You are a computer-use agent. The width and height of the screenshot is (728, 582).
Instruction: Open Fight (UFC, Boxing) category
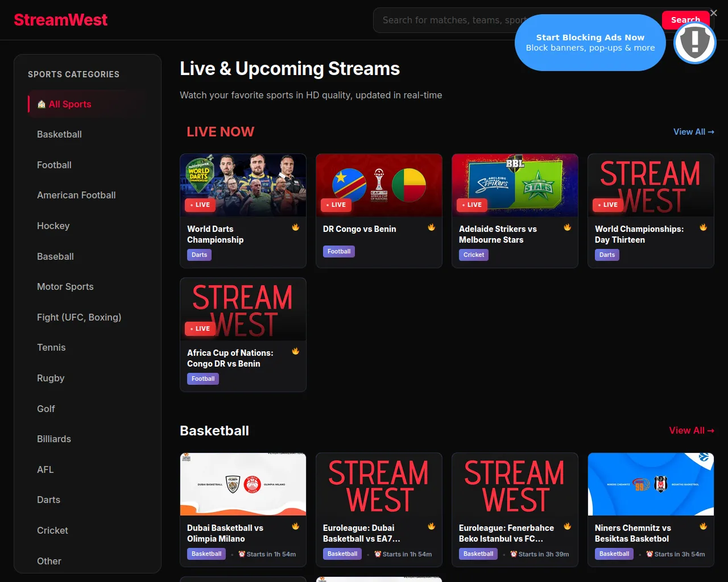click(x=88, y=317)
